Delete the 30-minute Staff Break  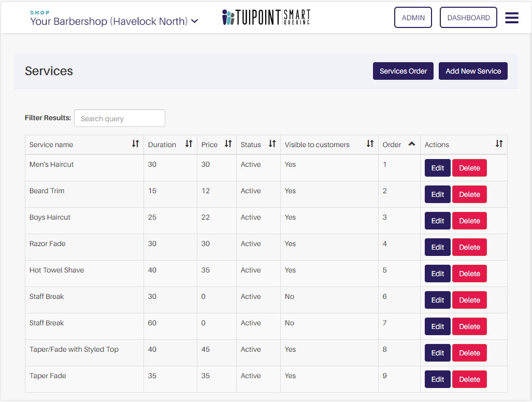(469, 300)
